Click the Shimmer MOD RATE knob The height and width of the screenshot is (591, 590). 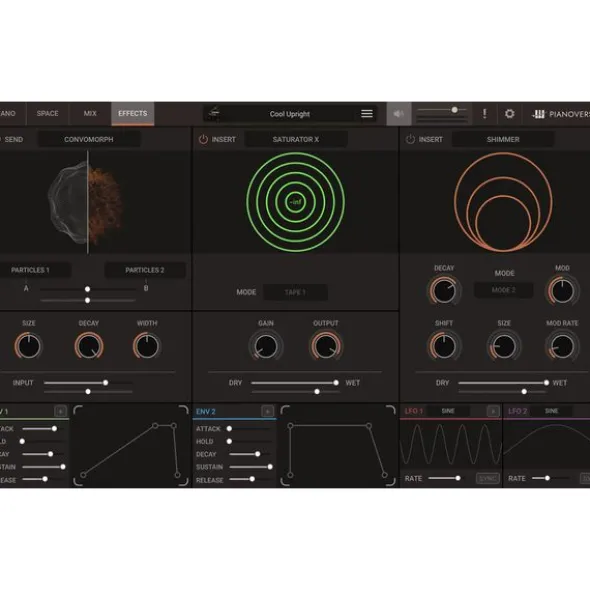[562, 346]
